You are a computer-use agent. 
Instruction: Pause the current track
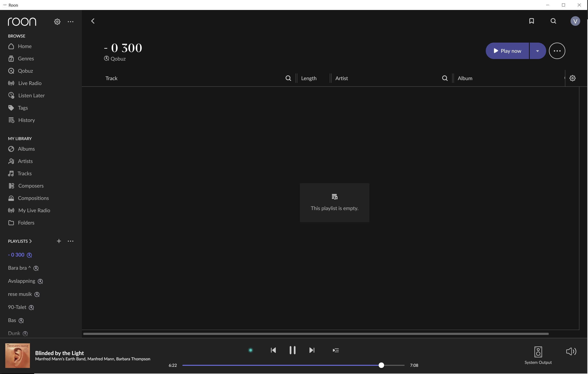[293, 350]
